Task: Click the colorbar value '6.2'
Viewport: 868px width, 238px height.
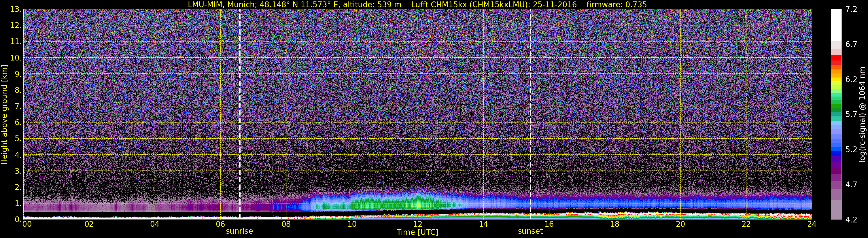Action: coord(851,79)
